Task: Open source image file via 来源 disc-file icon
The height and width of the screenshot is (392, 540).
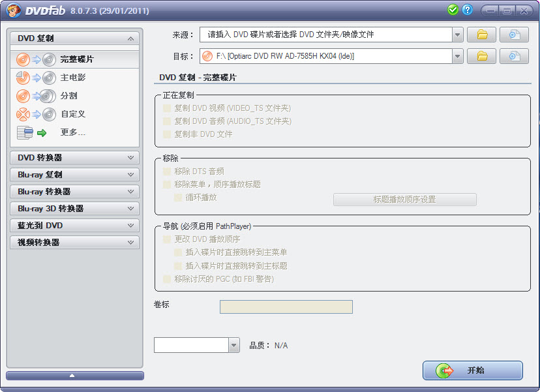Action: (x=514, y=35)
